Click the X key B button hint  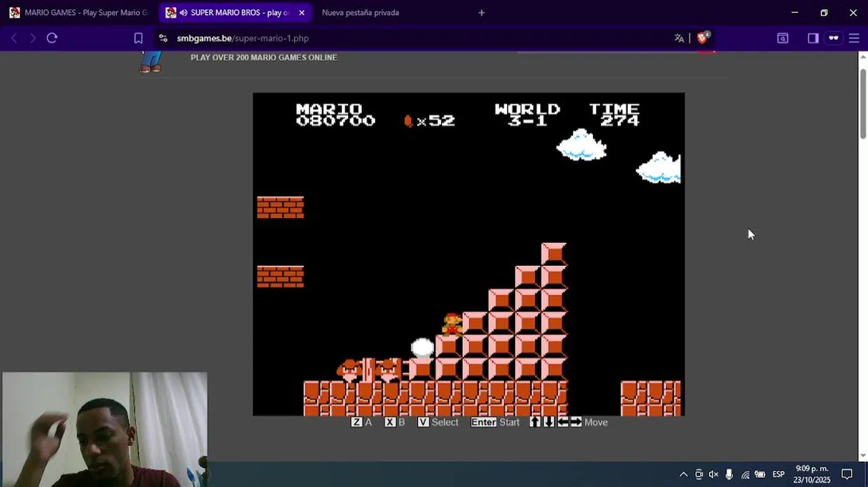click(395, 422)
